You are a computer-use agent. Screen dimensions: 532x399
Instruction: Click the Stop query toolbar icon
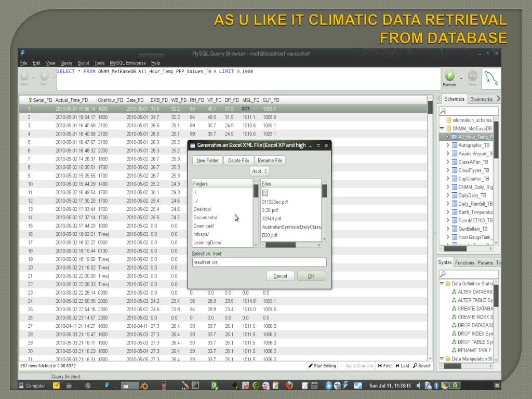[472, 75]
